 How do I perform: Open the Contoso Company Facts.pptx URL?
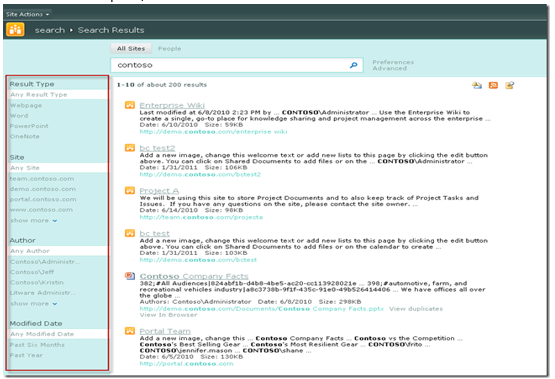click(262, 309)
